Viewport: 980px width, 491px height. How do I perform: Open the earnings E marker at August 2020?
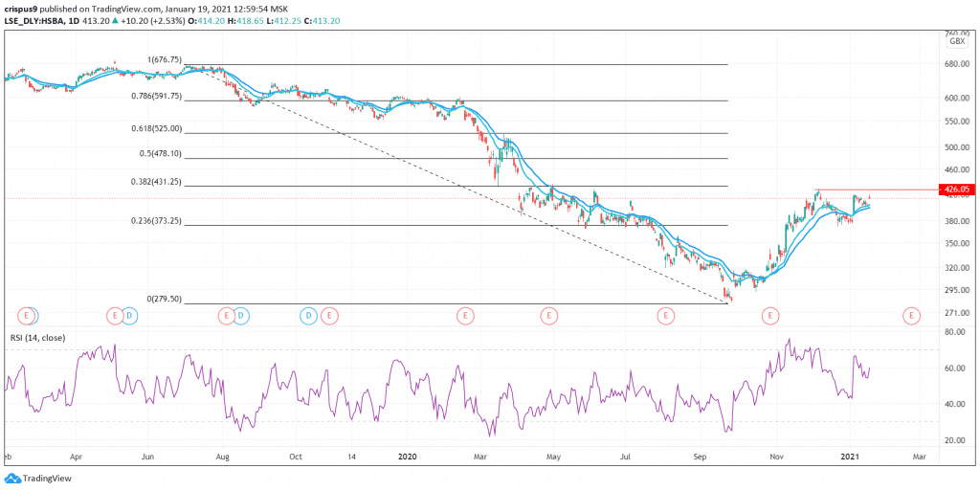(x=665, y=316)
